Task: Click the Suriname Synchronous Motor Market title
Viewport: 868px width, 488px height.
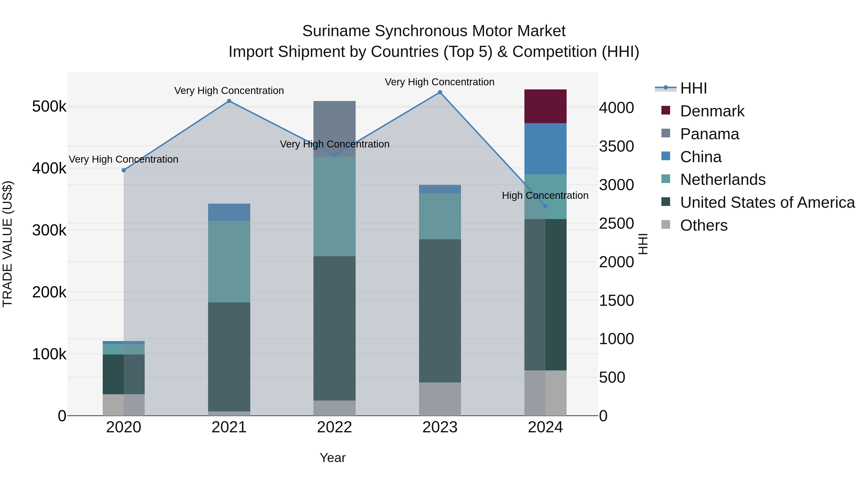Action: tap(434, 31)
